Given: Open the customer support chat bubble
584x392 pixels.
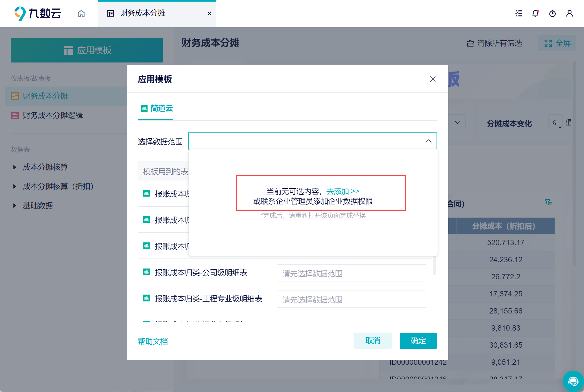Looking at the screenshot, I should [x=573, y=381].
